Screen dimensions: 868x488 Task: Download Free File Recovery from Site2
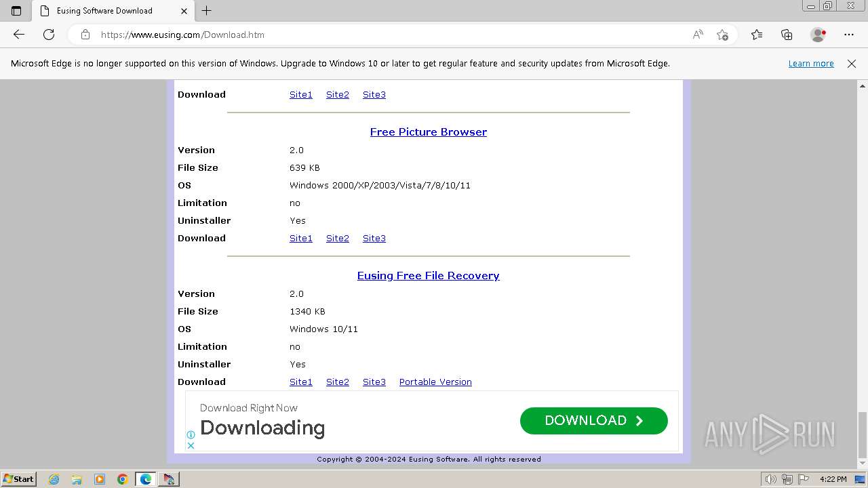point(338,382)
